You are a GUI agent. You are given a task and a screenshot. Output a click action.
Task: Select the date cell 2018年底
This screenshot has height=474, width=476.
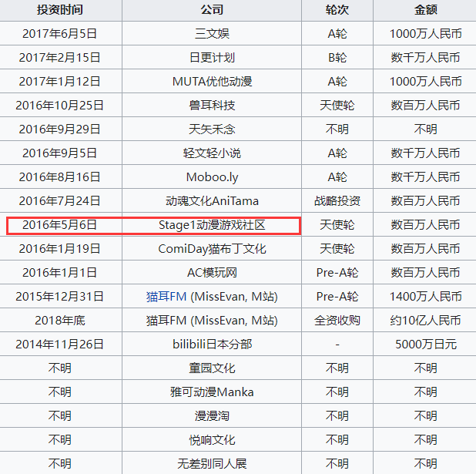coord(60,321)
